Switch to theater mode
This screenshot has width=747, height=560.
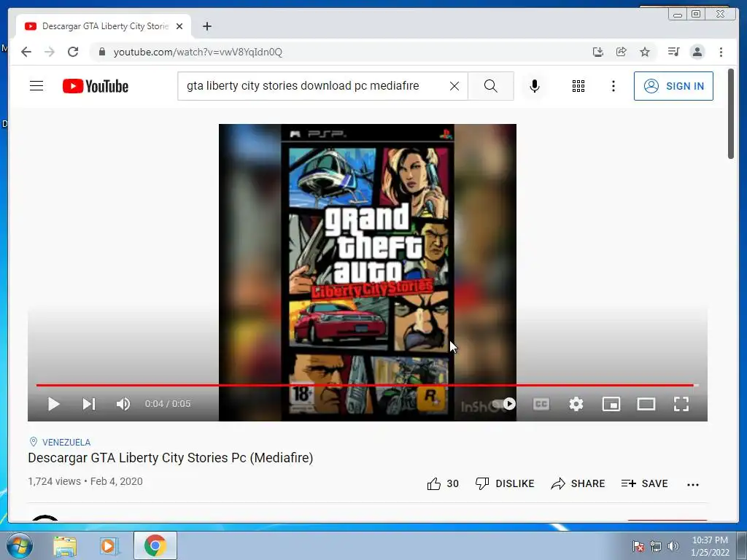tap(646, 404)
